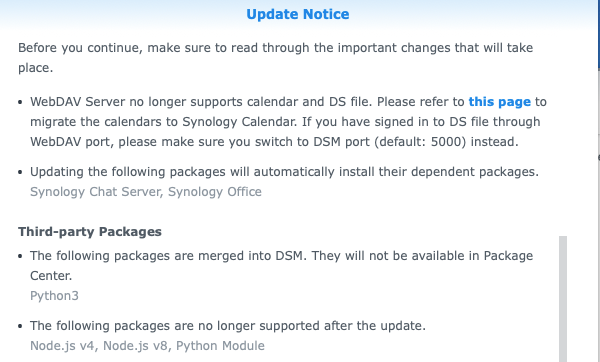Click the "no longer supported after the update" line

coord(228,326)
